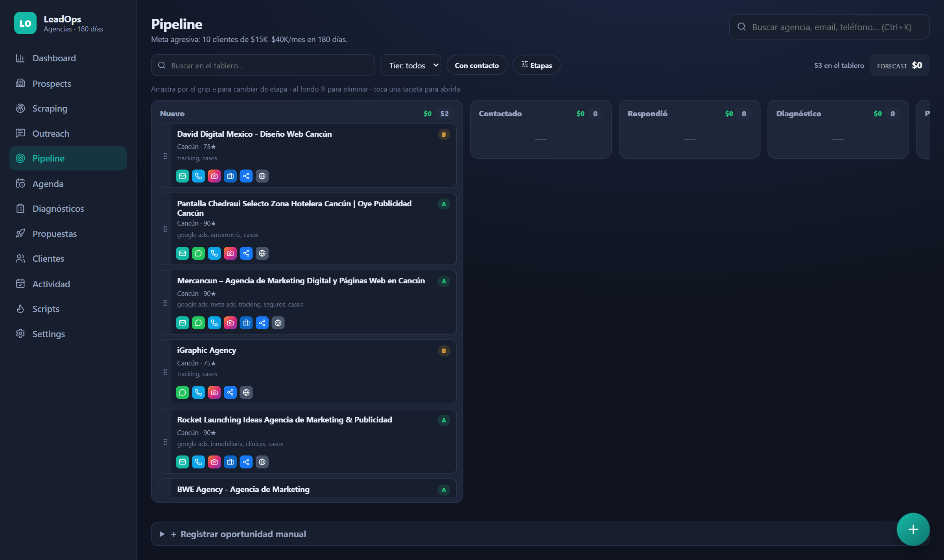This screenshot has height=560, width=944.
Task: Click the phone icon on iGraphic Agency card
Action: pyautogui.click(x=198, y=393)
